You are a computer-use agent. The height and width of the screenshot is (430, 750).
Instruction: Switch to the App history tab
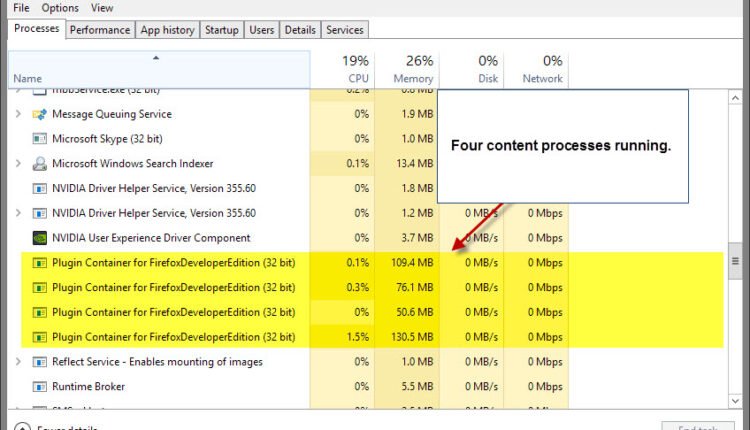tap(167, 30)
